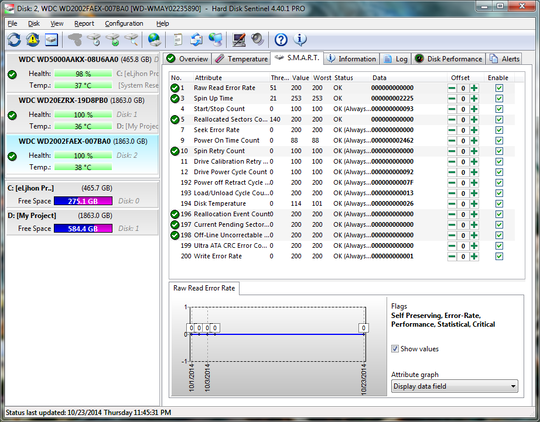Click the blue-framed disk panel toolbar icon
Viewport: 540px width, 422px height.
click(51, 40)
